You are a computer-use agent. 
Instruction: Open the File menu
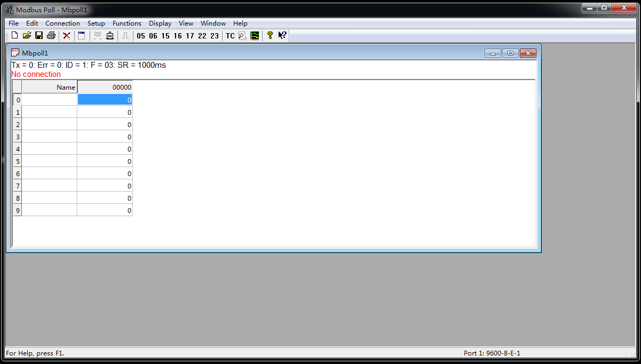(x=13, y=23)
